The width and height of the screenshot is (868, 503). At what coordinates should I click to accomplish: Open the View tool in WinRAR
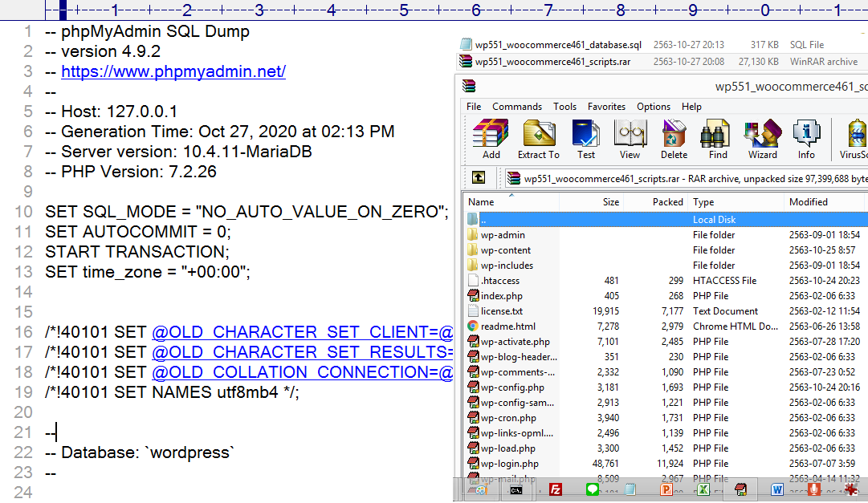(630, 139)
